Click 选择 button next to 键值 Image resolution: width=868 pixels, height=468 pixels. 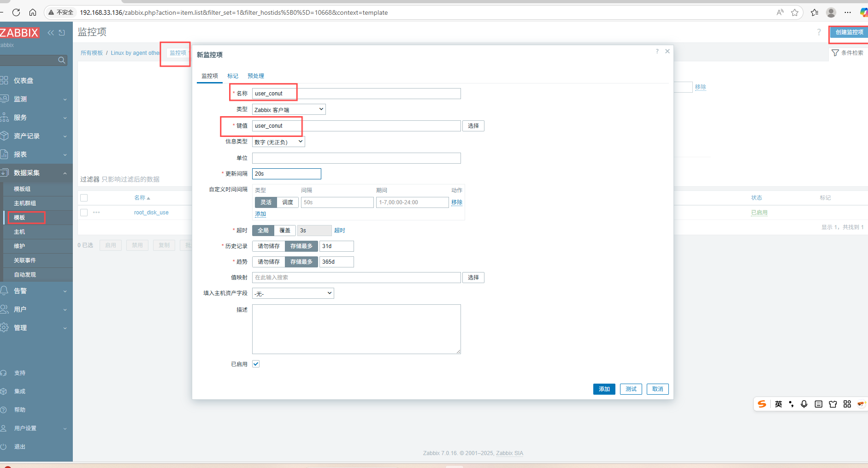(473, 126)
